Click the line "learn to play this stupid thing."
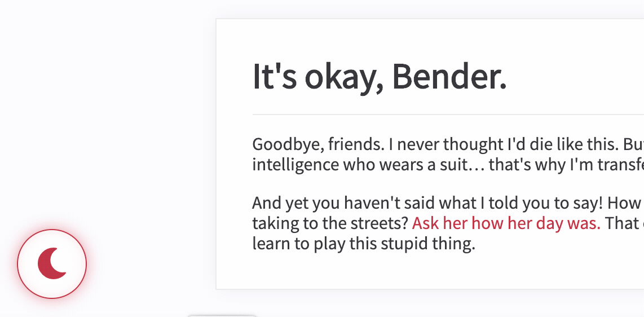644x317 pixels. point(364,244)
